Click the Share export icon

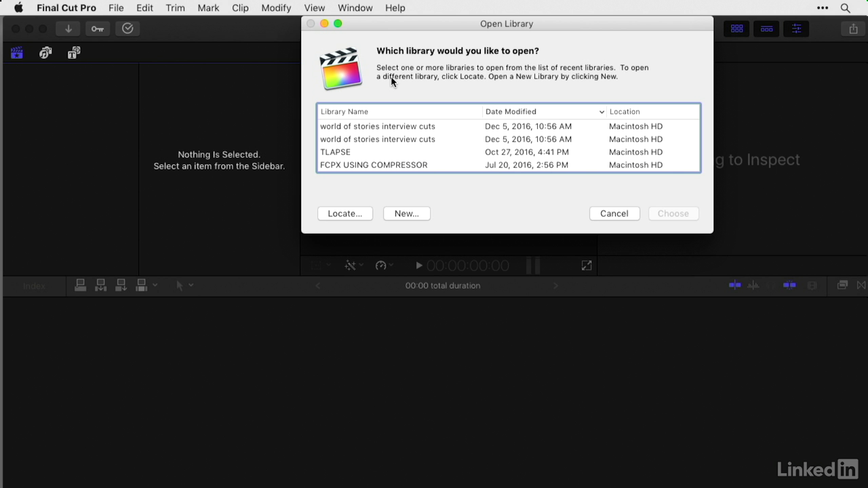tap(853, 28)
